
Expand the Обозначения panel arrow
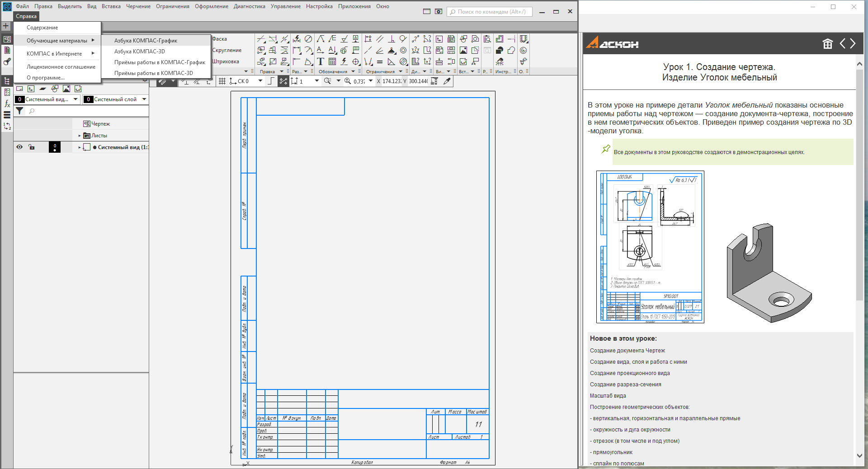click(x=353, y=71)
